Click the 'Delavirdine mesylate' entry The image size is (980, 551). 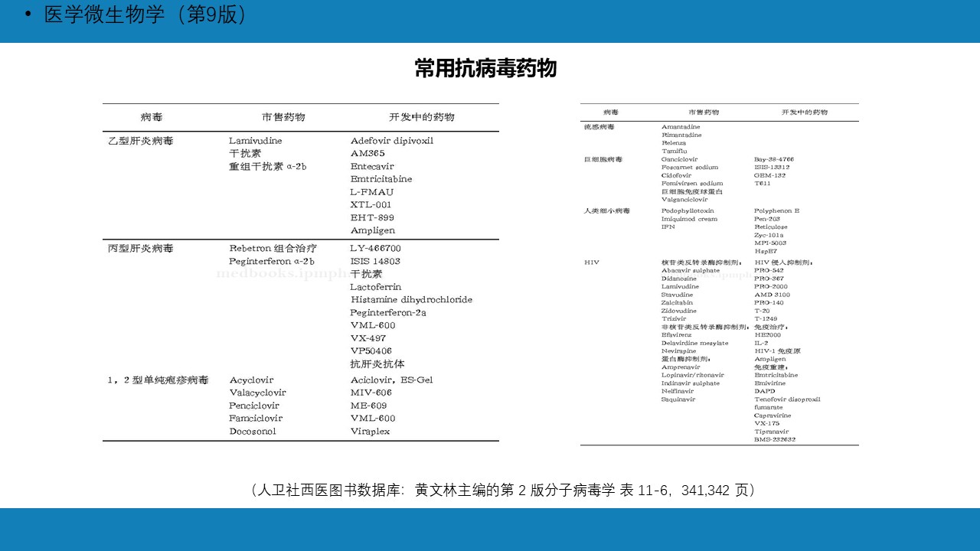695,343
